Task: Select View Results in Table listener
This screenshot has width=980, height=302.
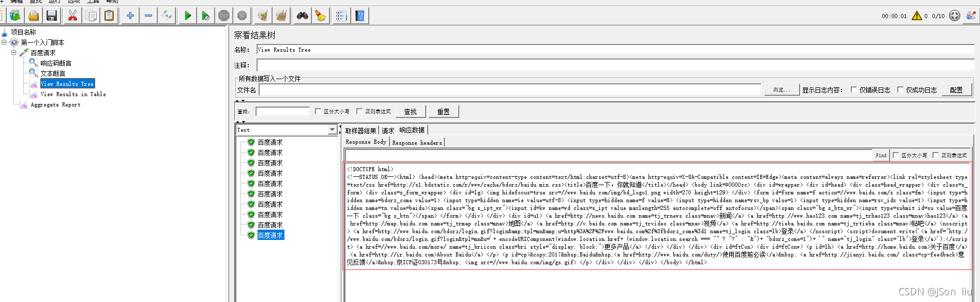Action: 73,94
